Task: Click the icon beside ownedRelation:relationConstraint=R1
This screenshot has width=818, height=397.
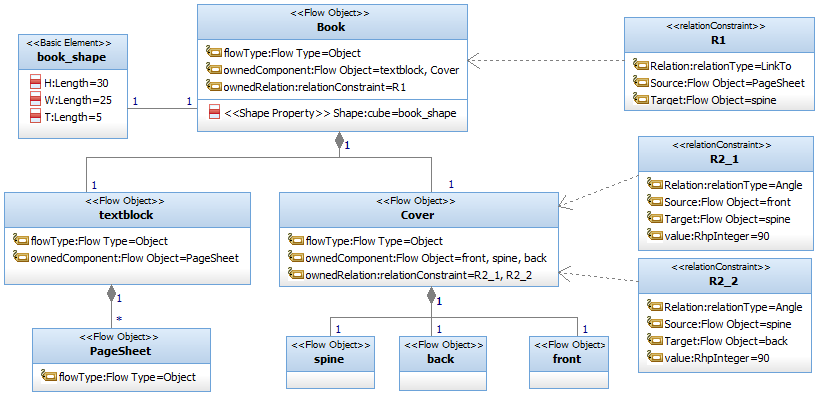Action: 214,86
